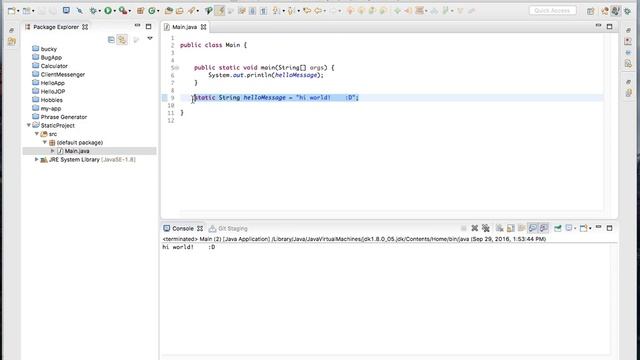640x360 pixels.
Task: Collapse the StaticProject tree node
Action: point(29,125)
